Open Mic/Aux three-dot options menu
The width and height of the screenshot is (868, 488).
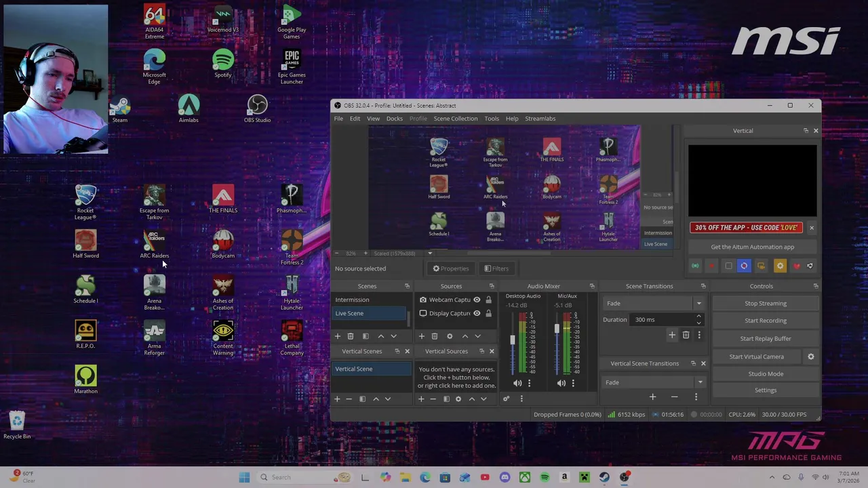(572, 383)
